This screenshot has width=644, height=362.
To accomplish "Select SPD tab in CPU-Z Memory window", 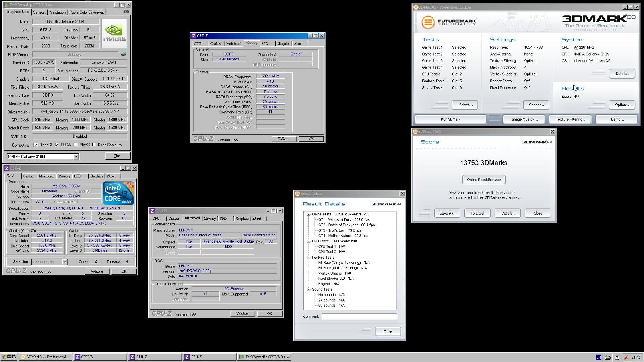I will tap(265, 43).
